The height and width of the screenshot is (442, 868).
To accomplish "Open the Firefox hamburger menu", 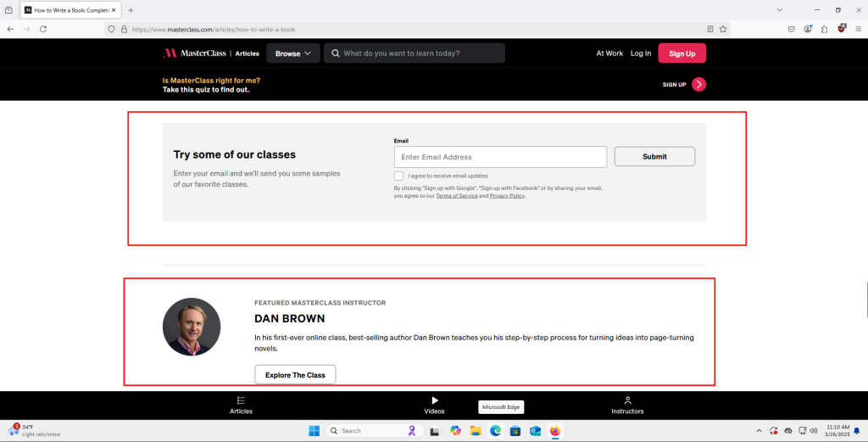I will tap(858, 30).
